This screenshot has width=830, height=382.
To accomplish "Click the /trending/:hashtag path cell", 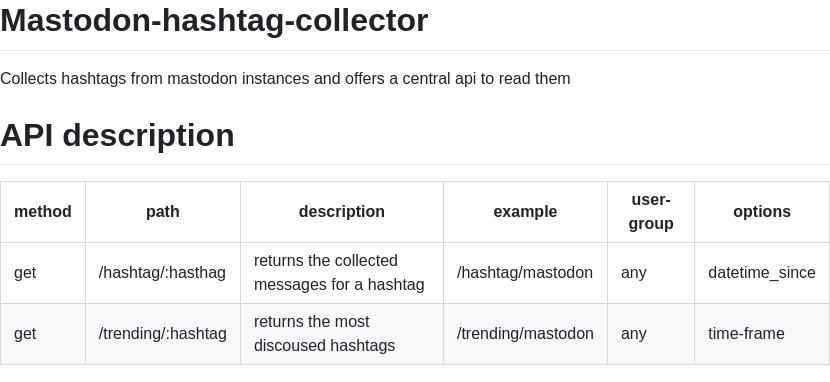I will (x=163, y=334).
